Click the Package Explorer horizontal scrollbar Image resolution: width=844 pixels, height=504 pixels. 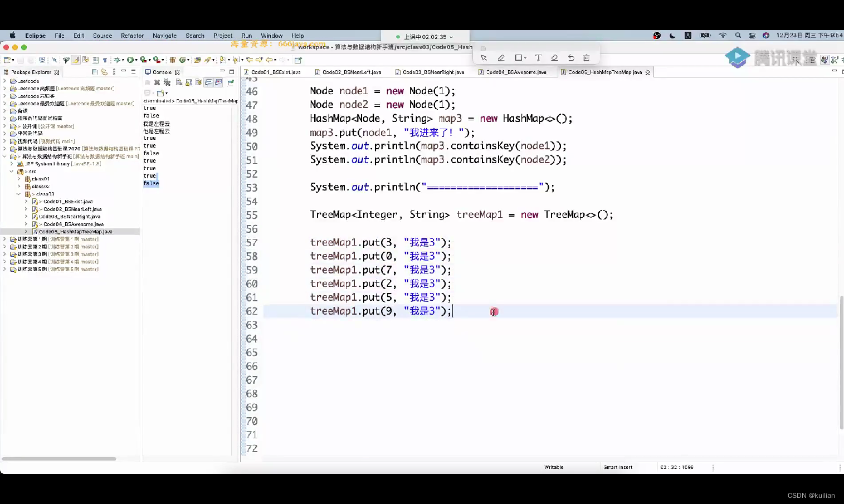(x=58, y=459)
